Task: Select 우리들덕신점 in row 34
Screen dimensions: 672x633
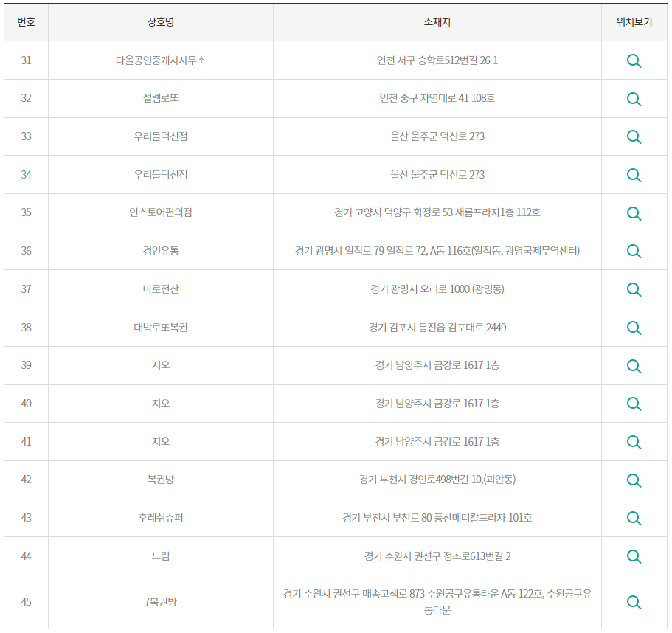Action: click(x=161, y=174)
